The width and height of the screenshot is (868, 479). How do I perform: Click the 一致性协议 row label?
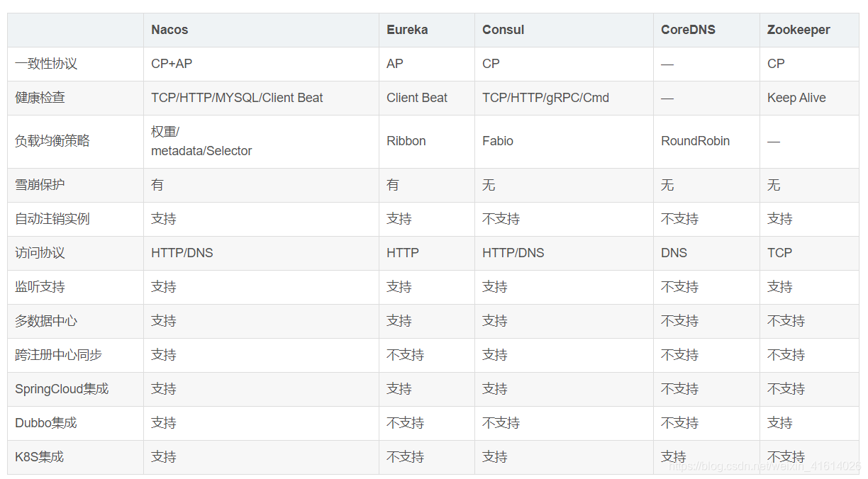46,64
